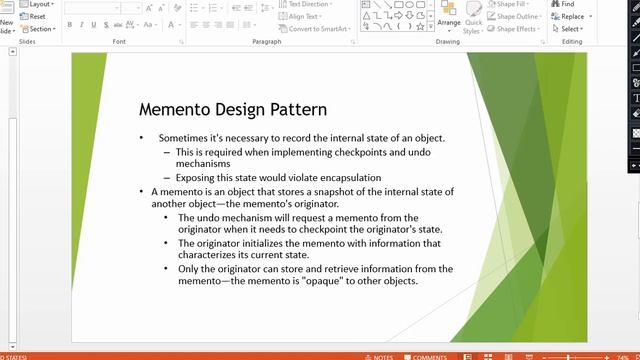Open the Paragraph dialog launcher
The width and height of the screenshot is (640, 360).
[x=353, y=42]
